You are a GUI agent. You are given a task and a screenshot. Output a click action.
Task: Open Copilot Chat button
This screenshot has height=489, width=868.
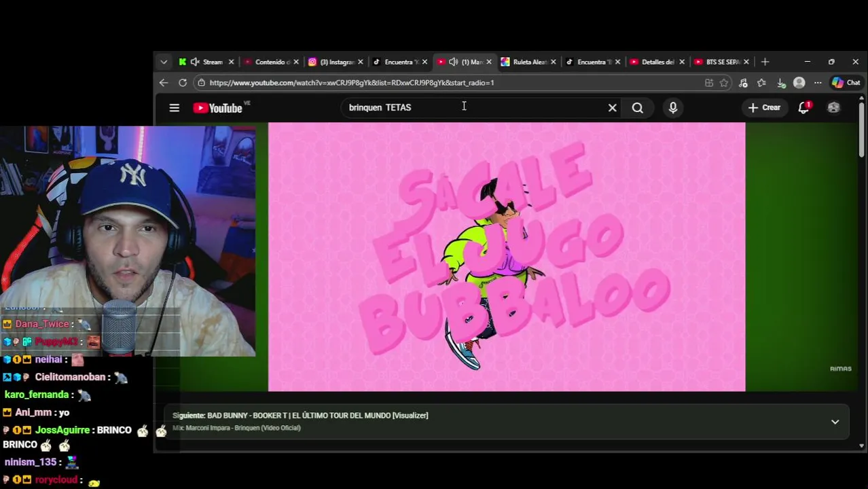tap(846, 83)
